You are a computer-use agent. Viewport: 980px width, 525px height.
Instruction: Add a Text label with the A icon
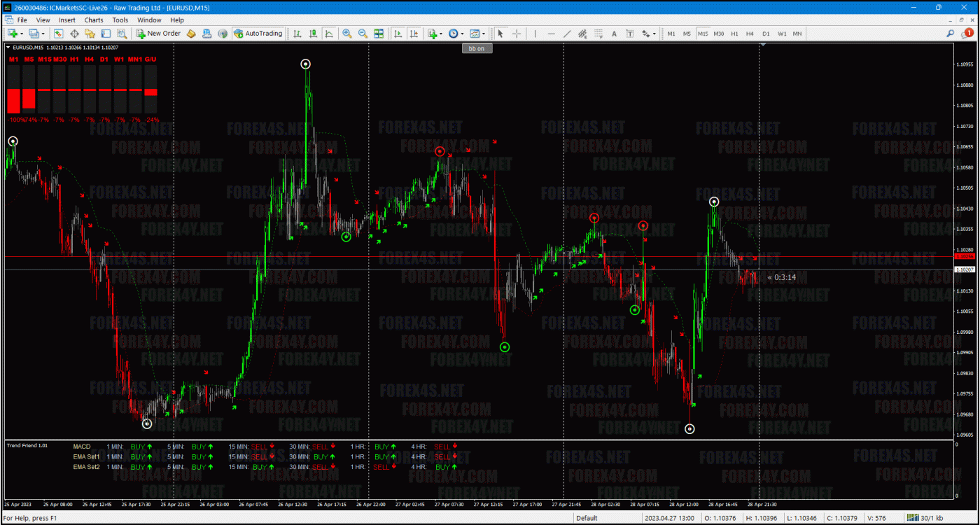pyautogui.click(x=614, y=33)
